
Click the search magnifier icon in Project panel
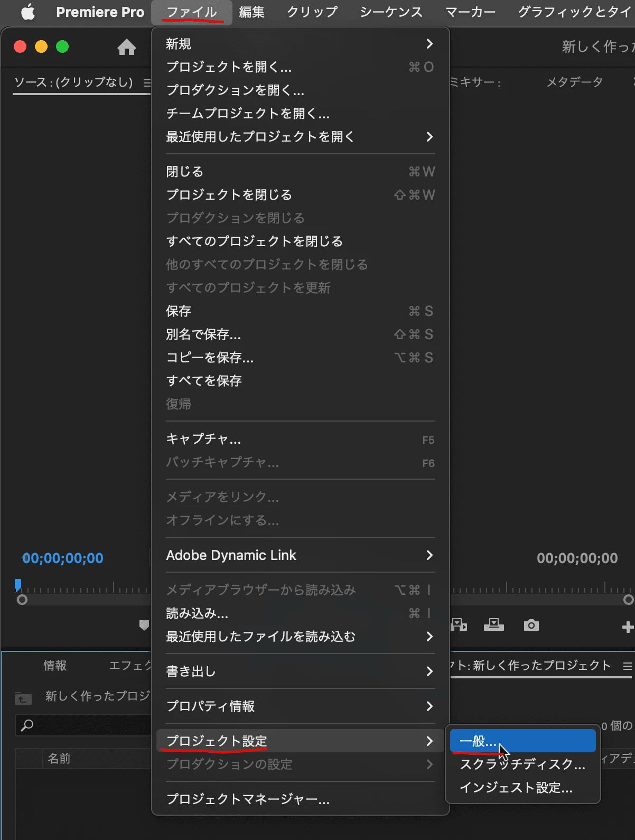click(x=27, y=725)
